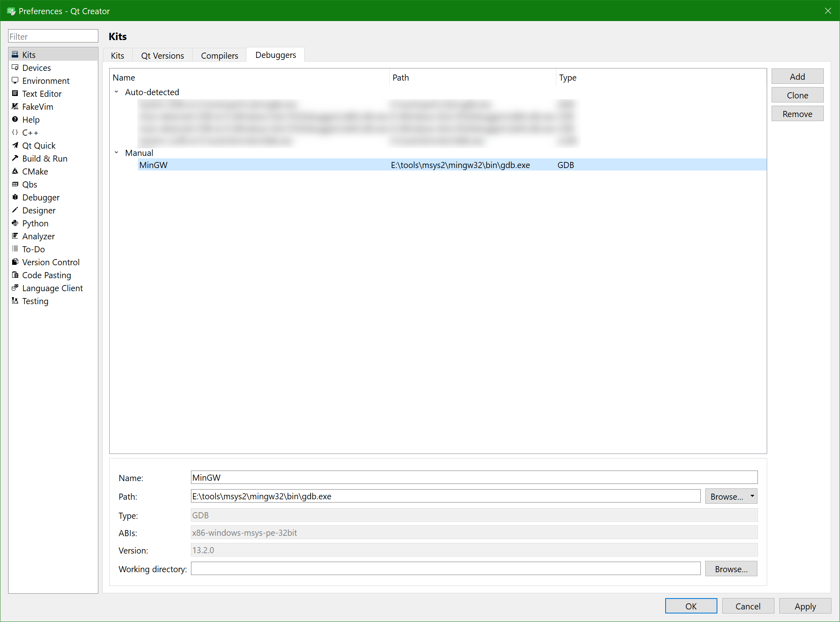This screenshot has height=622, width=840.
Task: Focus the Filter search field
Action: [53, 36]
